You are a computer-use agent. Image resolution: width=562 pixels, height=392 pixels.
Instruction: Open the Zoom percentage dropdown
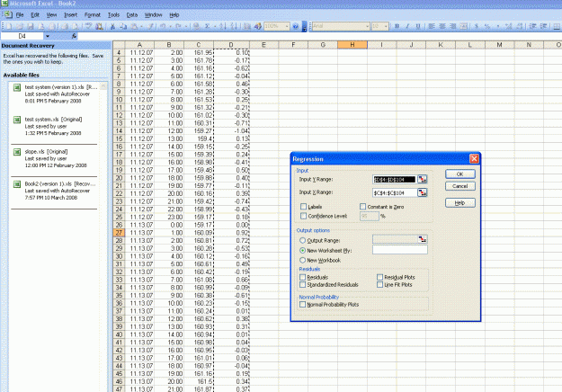pos(287,26)
